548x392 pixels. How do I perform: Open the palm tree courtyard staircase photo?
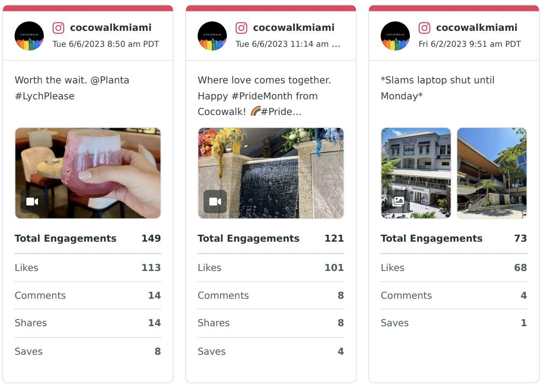492,173
